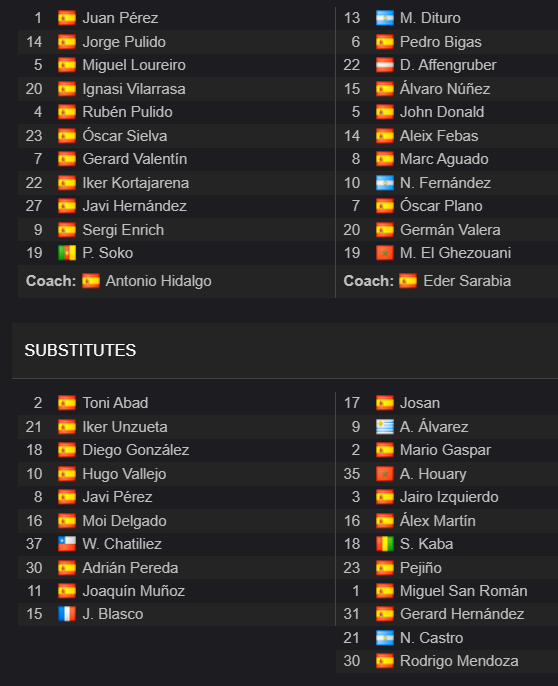Click Austria flag beside D. Affengruber
The width and height of the screenshot is (558, 686).
385,65
